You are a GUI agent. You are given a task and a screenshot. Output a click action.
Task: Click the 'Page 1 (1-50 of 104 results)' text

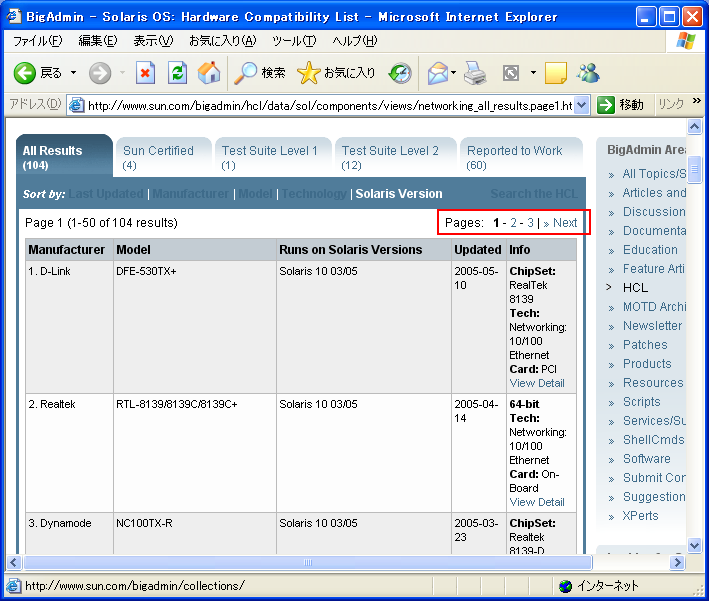[x=101, y=222]
